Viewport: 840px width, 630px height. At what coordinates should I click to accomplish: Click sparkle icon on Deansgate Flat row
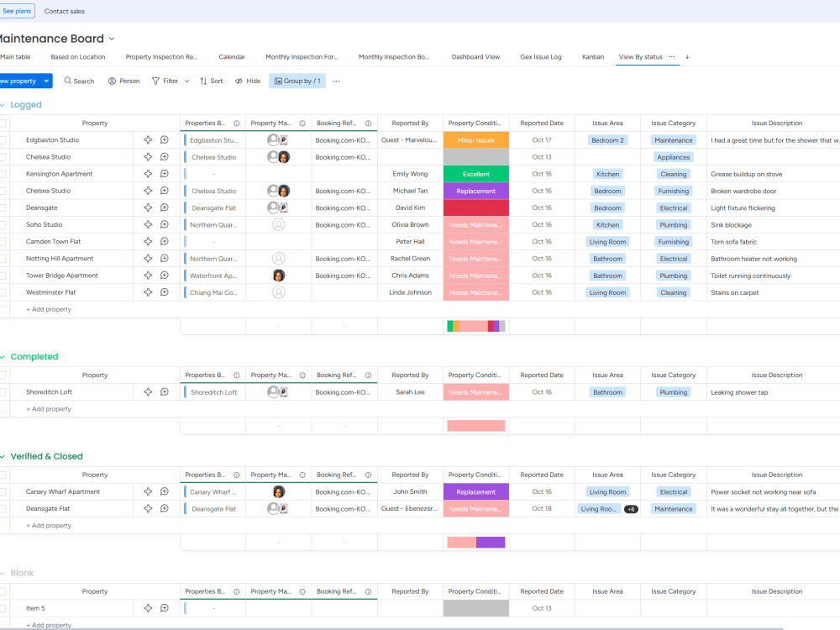[x=148, y=508]
